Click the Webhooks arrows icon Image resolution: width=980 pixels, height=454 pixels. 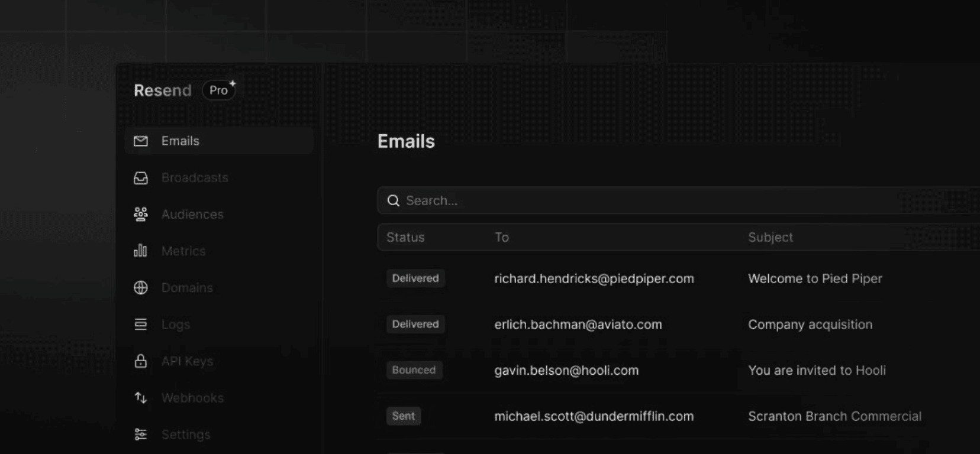[x=141, y=398]
